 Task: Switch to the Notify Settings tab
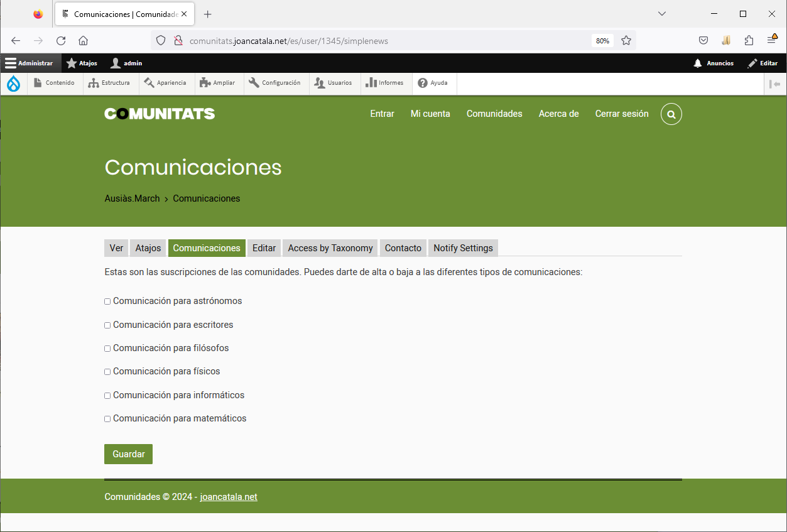click(463, 248)
